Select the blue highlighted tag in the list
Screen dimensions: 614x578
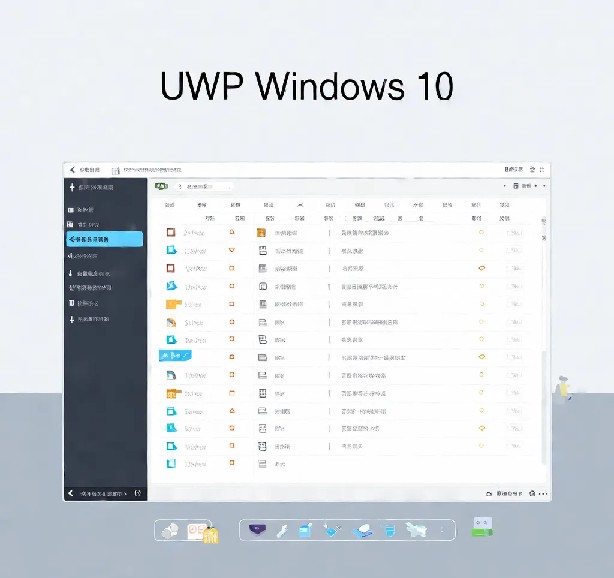tap(175, 356)
